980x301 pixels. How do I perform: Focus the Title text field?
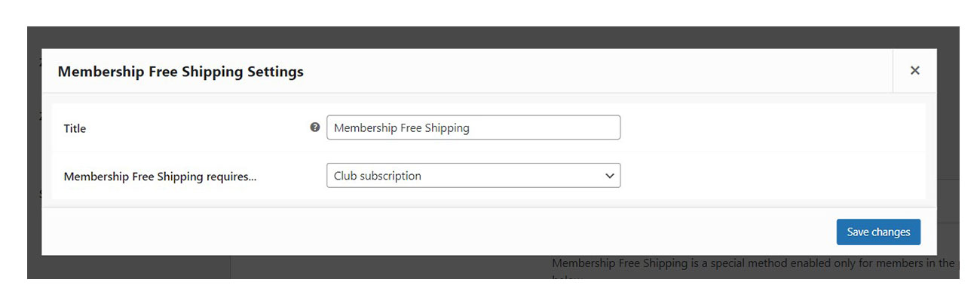click(473, 127)
